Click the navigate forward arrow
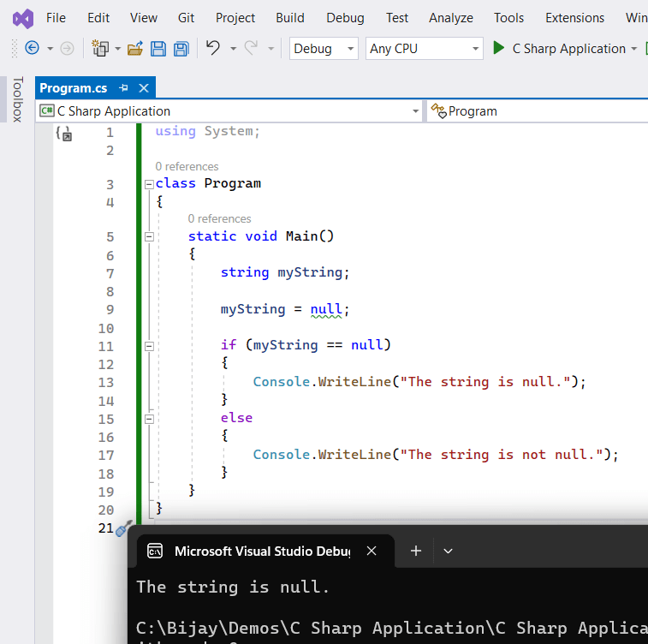 coord(67,48)
